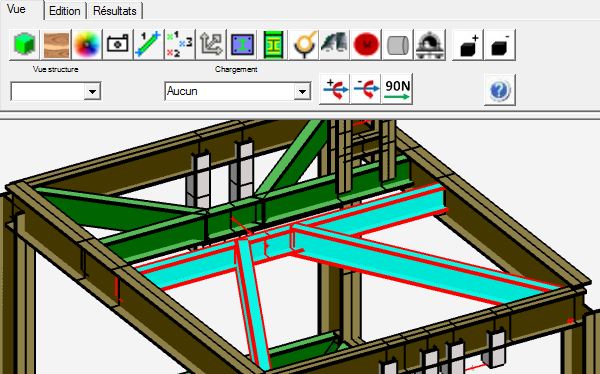
Task: Click the blue plate section icon
Action: pyautogui.click(x=242, y=44)
